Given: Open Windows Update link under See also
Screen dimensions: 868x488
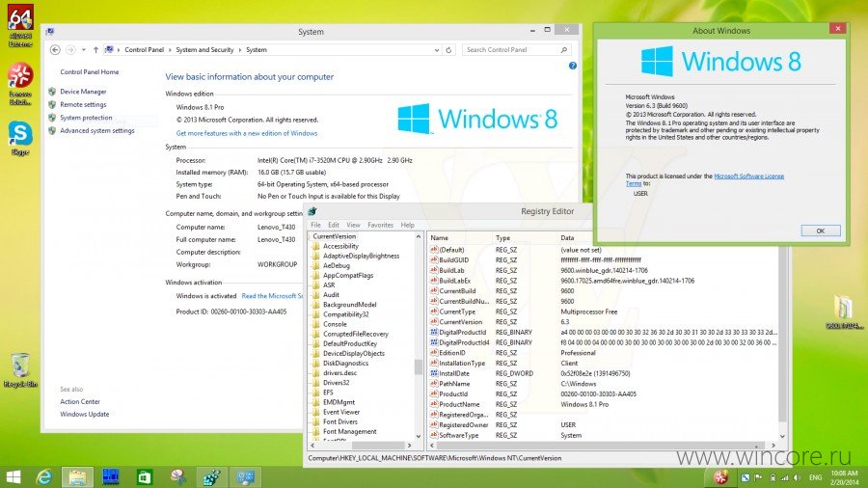Looking at the screenshot, I should [84, 414].
